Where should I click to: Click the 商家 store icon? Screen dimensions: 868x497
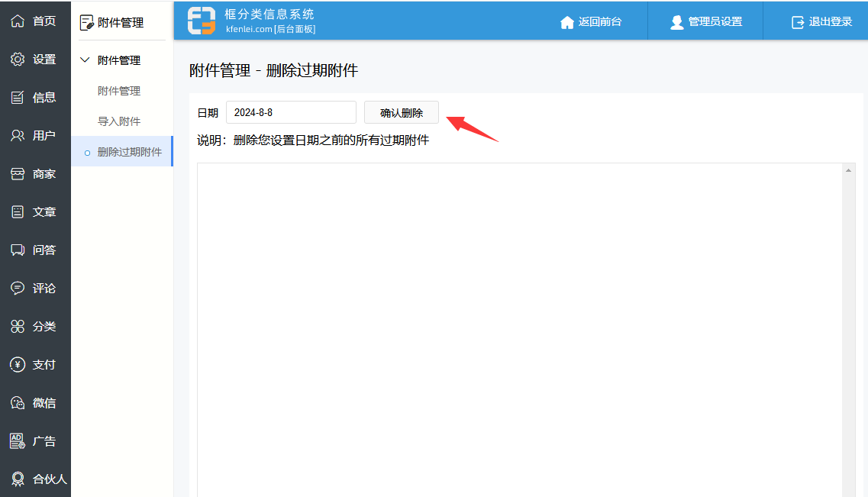[x=18, y=173]
